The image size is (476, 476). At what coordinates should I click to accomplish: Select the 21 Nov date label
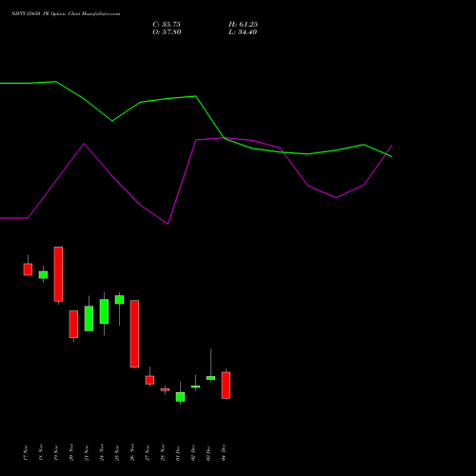pyautogui.click(x=87, y=453)
